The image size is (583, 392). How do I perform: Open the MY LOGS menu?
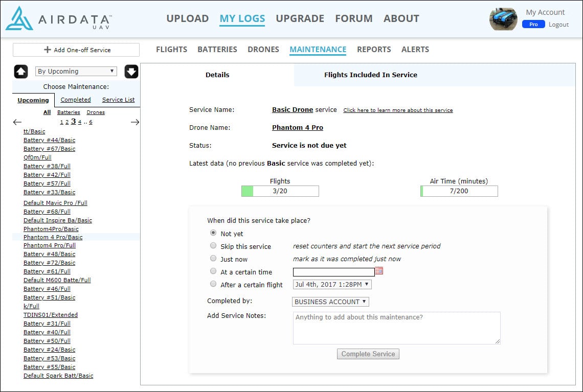point(242,18)
